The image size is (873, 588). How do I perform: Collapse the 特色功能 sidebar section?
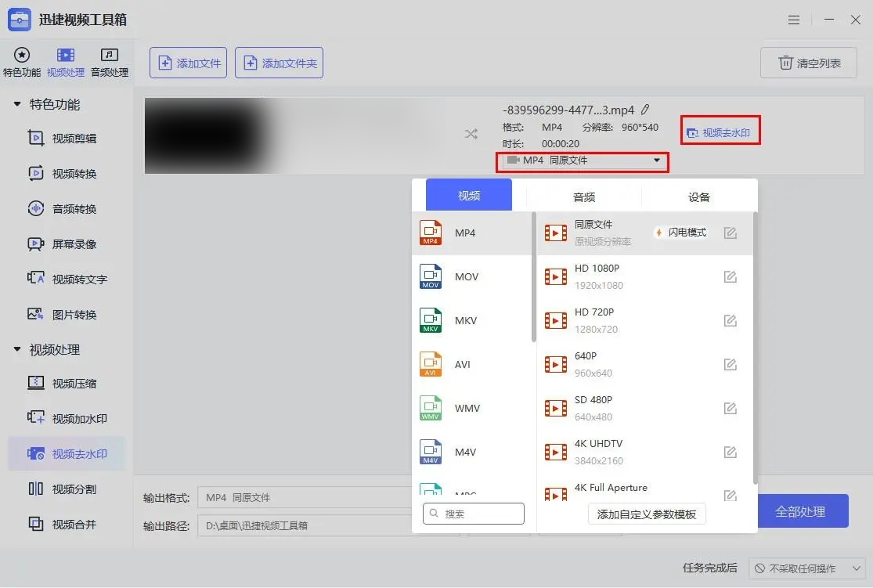coord(17,104)
